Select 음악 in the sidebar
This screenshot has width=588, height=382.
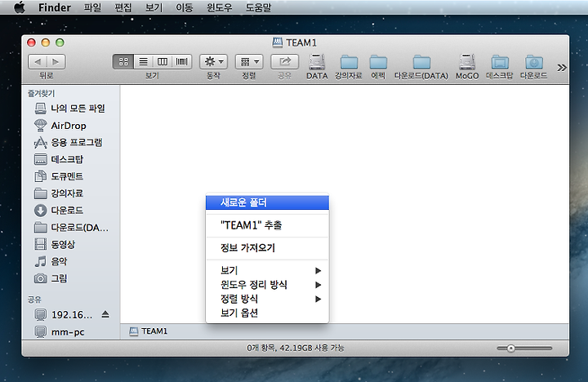pyautogui.click(x=71, y=261)
